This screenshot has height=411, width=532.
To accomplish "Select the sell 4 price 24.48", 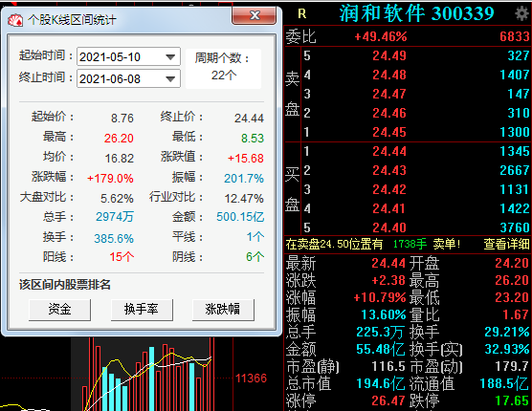I will (389, 75).
